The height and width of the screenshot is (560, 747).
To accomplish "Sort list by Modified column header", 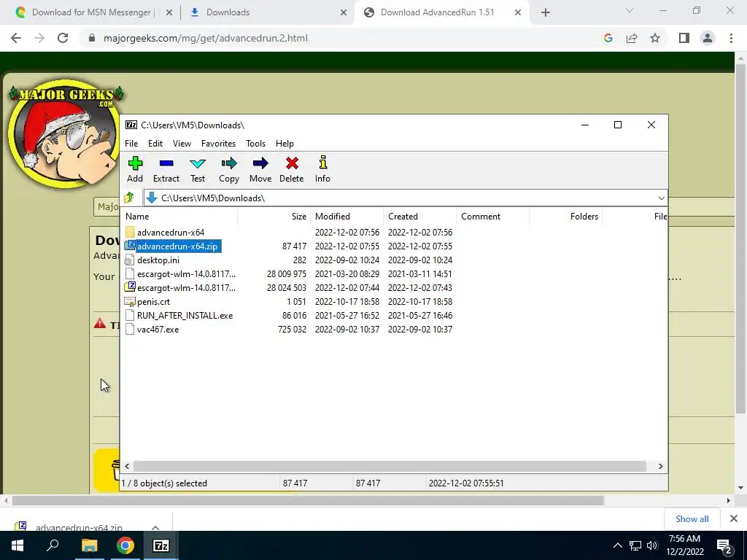I will [347, 216].
